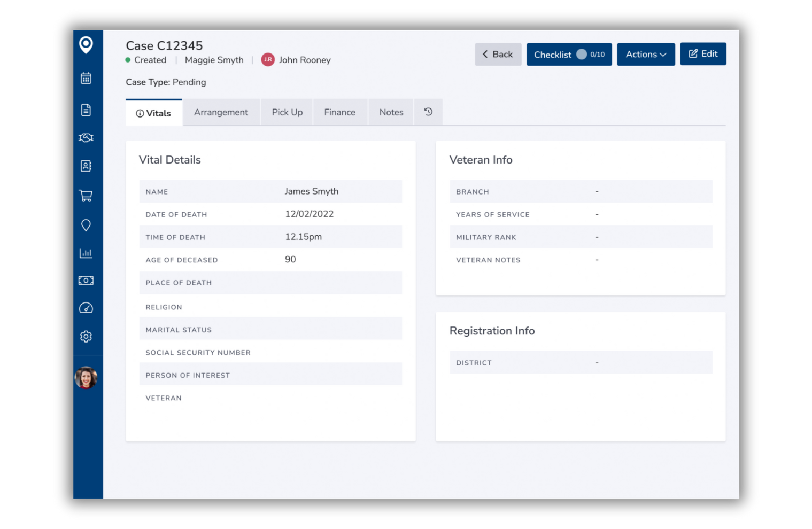Open the settings gear icon in sidebar
Viewport: 812px width, 529px height.
pyautogui.click(x=86, y=337)
